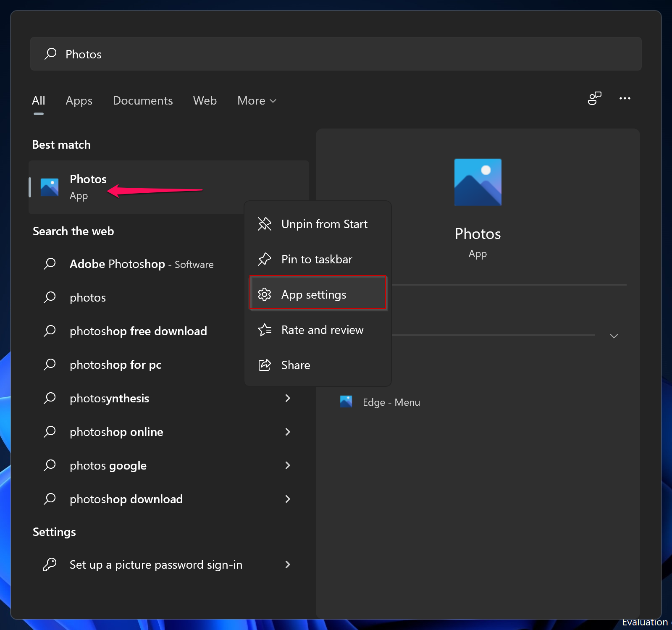672x630 pixels.
Task: Click the Photos app icon in best match
Action: point(50,187)
